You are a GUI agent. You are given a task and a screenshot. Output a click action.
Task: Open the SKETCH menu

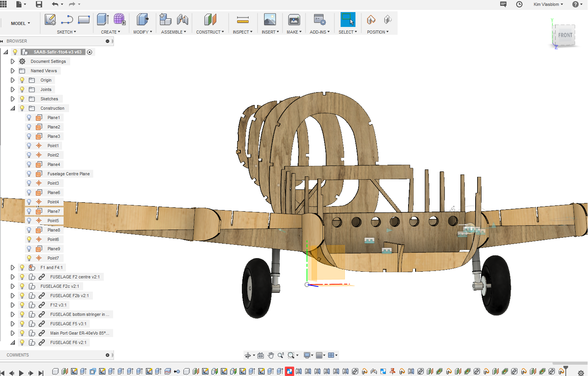pyautogui.click(x=66, y=32)
